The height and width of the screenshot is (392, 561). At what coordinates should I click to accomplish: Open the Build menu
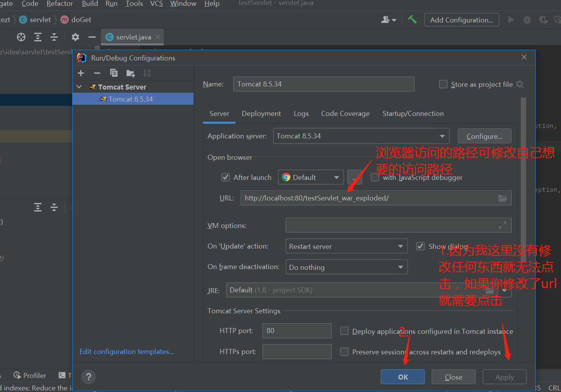pyautogui.click(x=90, y=4)
